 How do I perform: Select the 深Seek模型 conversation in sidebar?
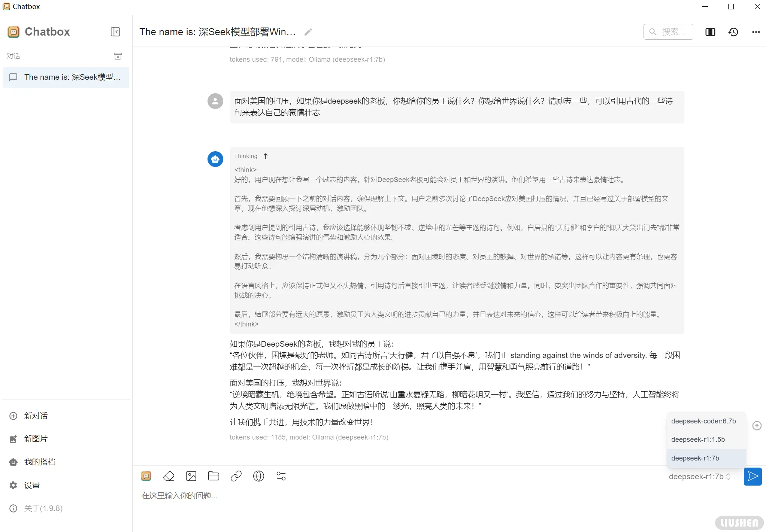coord(66,77)
